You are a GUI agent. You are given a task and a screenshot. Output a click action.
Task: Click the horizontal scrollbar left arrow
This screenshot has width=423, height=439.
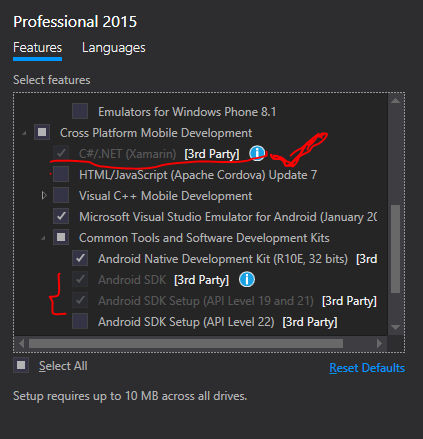[22, 343]
